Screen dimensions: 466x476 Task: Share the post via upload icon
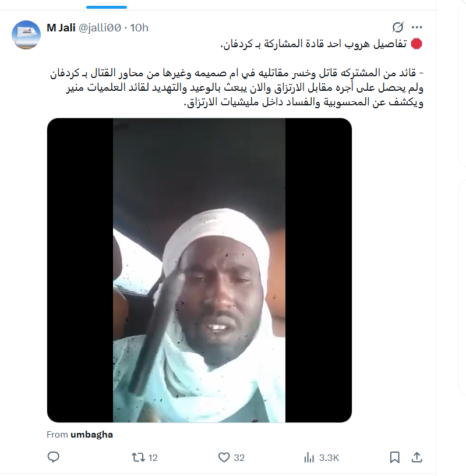(x=416, y=457)
